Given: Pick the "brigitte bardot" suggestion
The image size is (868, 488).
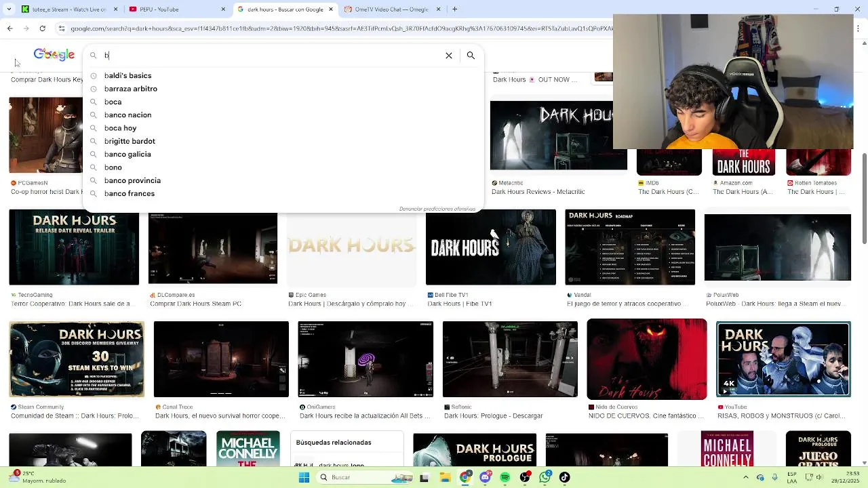Looking at the screenshot, I should coord(130,141).
